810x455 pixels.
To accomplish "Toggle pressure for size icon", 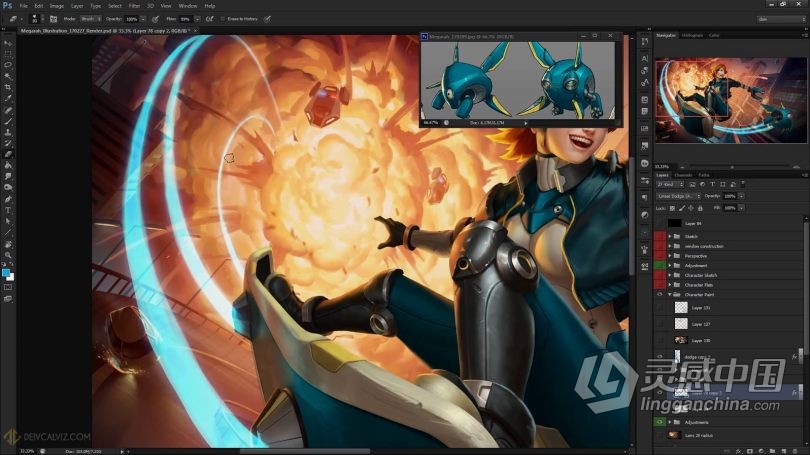I will point(267,19).
